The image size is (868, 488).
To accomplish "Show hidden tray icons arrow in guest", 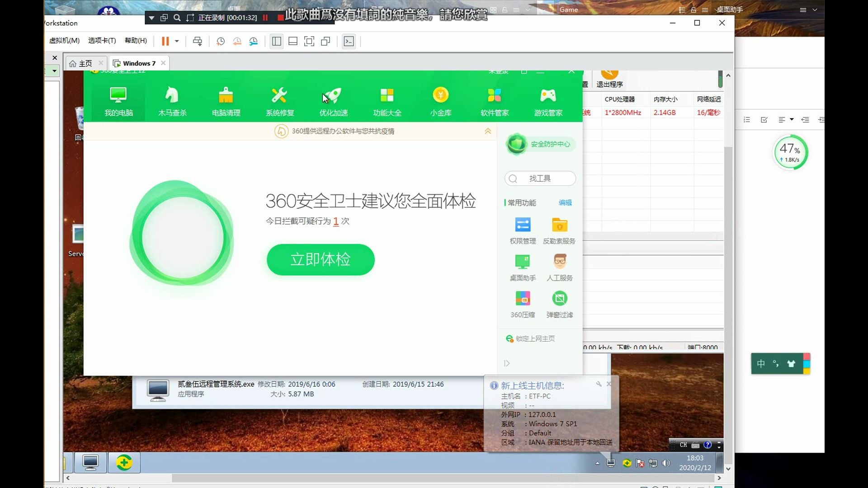I will 598,463.
